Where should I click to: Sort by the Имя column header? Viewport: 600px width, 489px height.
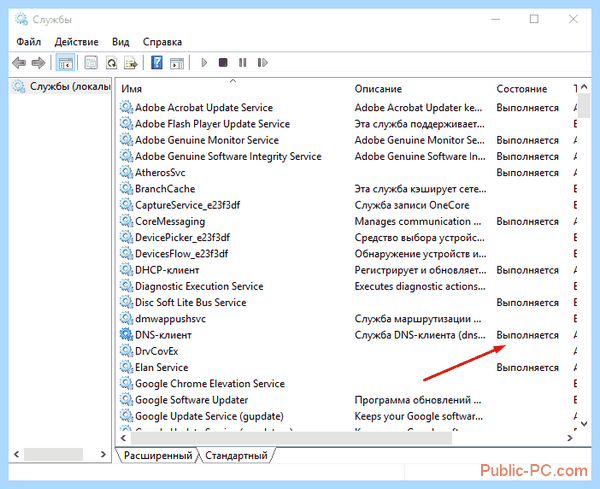(132, 89)
